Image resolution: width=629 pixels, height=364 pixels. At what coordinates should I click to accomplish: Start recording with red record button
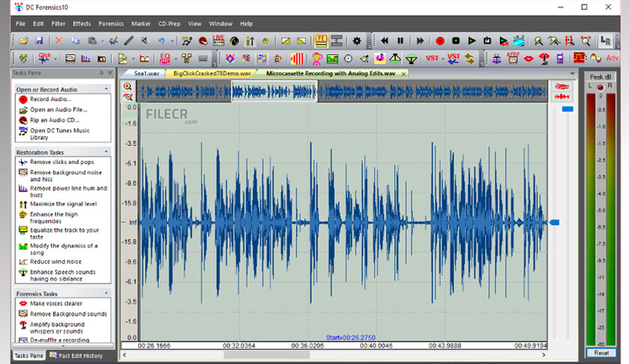coord(440,41)
